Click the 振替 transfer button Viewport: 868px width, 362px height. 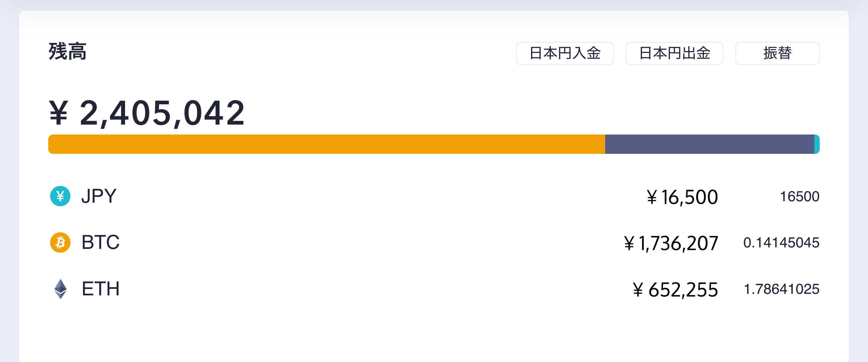click(x=777, y=53)
